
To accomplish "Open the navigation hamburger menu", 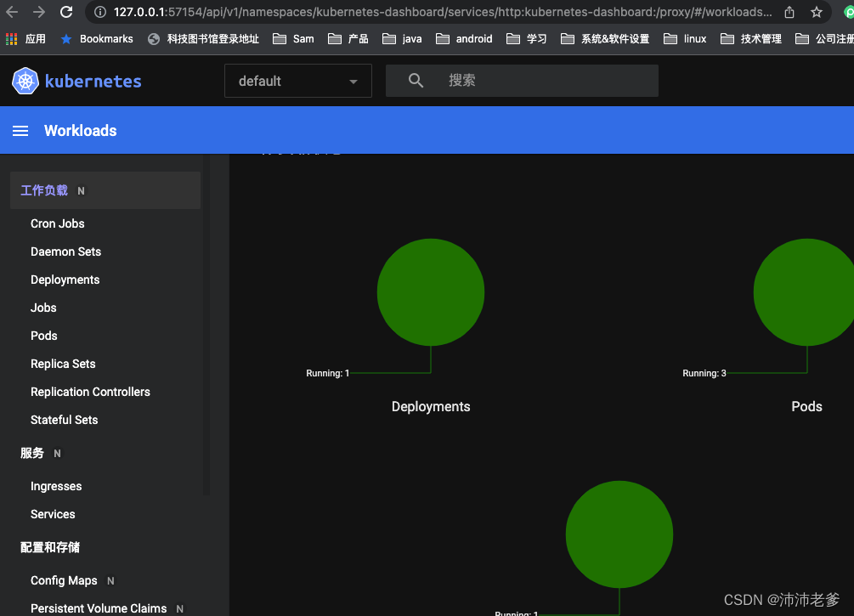I will click(20, 130).
